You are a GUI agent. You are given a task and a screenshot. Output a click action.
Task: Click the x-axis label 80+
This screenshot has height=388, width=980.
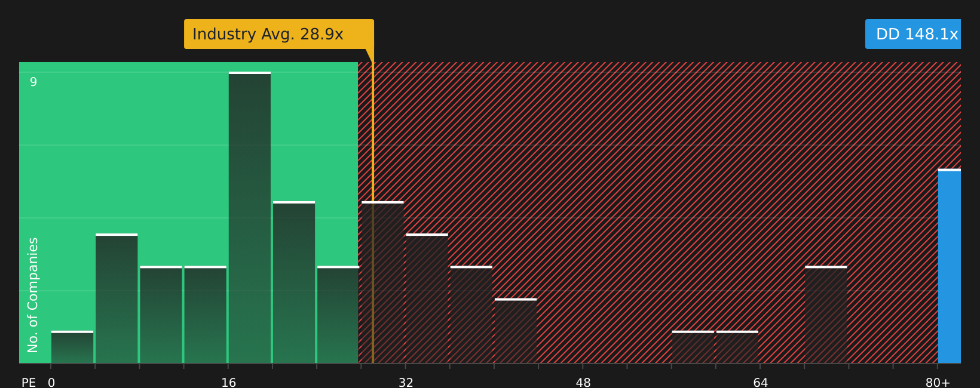(938, 383)
